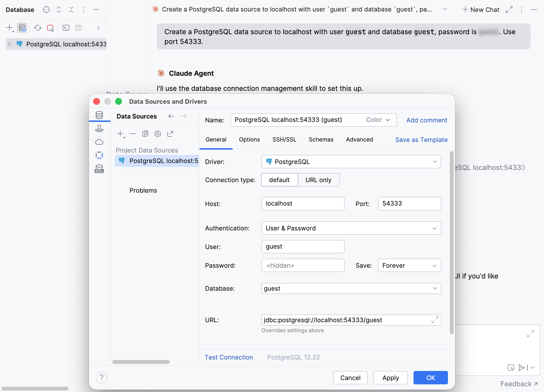The image size is (544, 392).
Task: Click the Apply button
Action: click(x=391, y=378)
